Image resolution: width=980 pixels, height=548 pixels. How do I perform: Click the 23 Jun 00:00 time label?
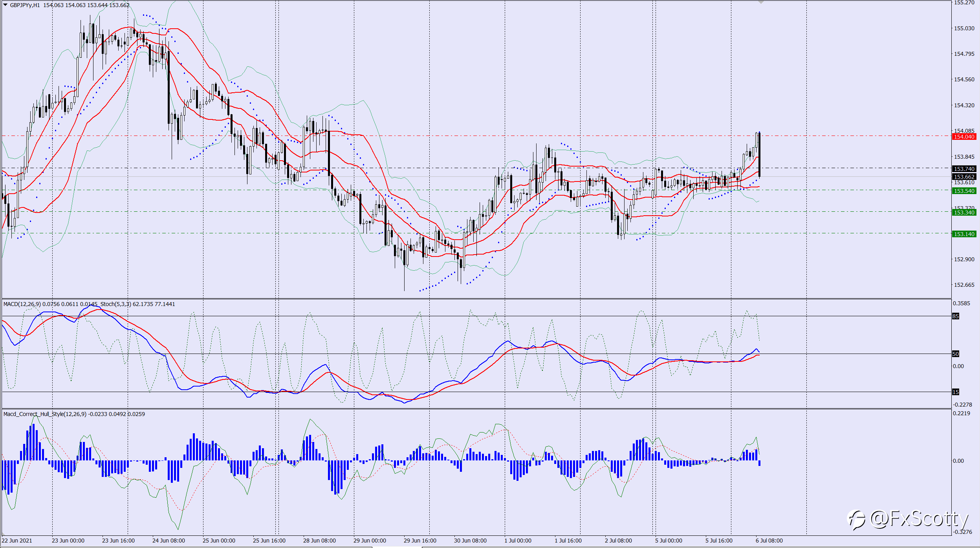68,541
